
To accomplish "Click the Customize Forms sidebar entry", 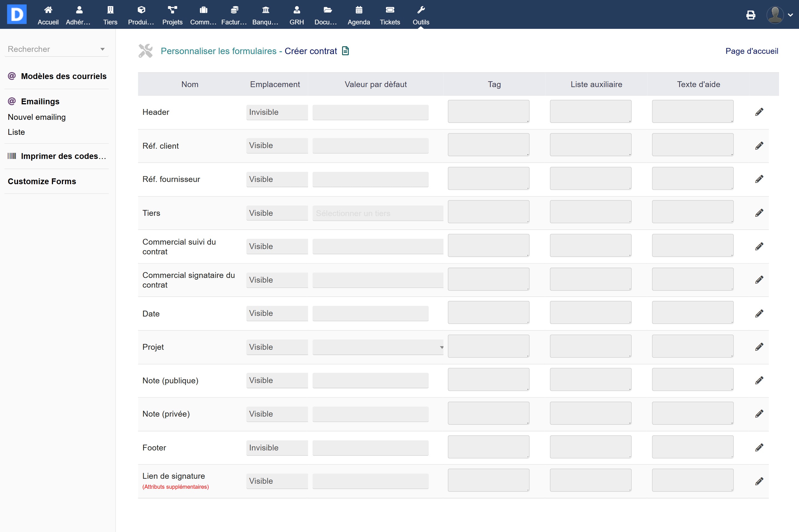I will (42, 181).
